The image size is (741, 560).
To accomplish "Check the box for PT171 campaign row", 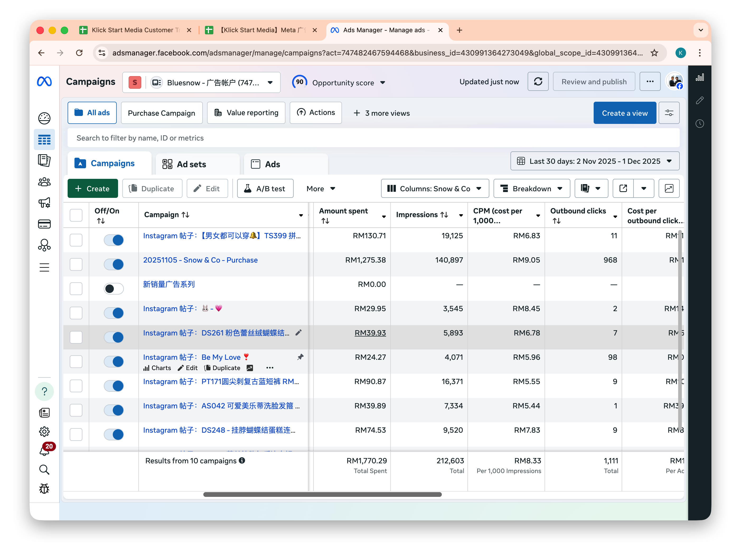I will 76,386.
